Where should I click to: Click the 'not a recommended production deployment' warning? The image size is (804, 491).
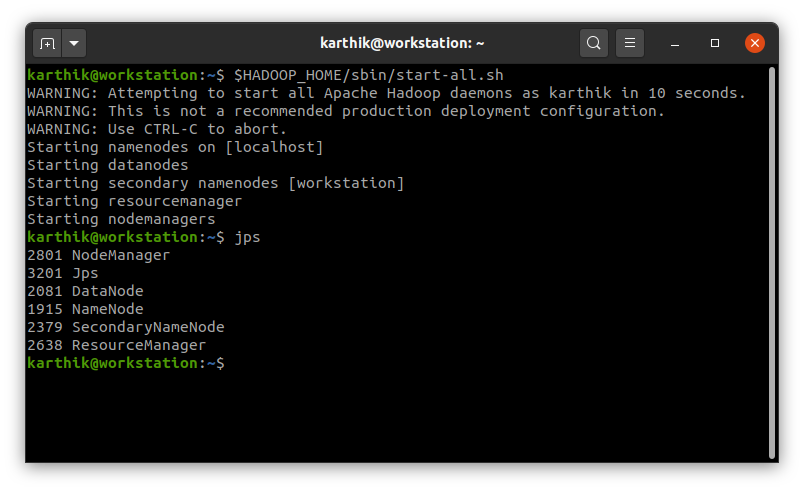point(346,111)
